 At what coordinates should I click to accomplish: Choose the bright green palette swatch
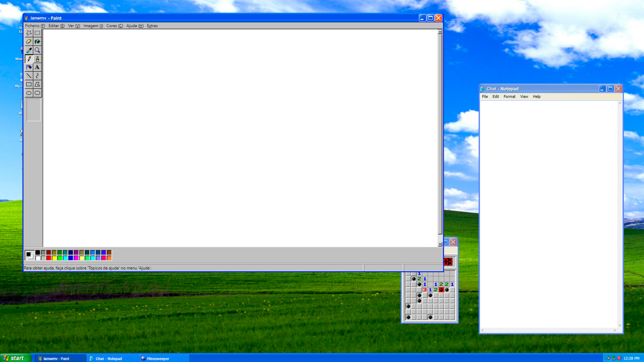[60, 258]
